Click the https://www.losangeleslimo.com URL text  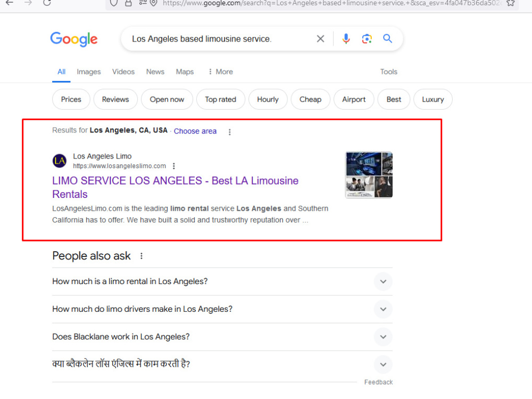click(119, 166)
